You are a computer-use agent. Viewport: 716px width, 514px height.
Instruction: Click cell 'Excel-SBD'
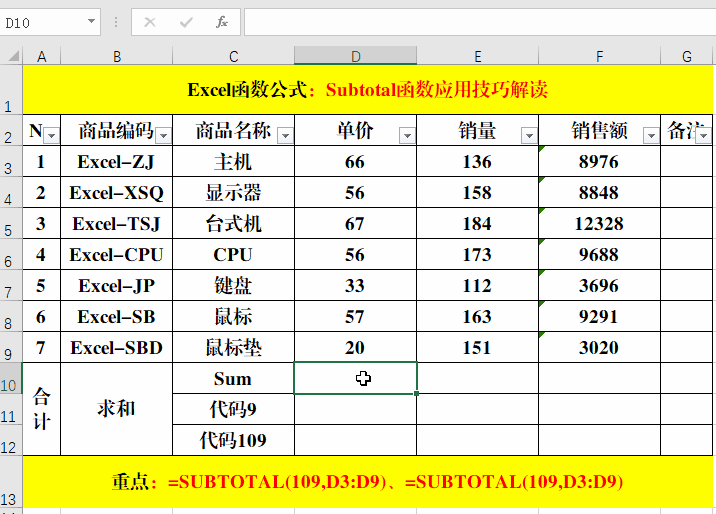pyautogui.click(x=116, y=348)
